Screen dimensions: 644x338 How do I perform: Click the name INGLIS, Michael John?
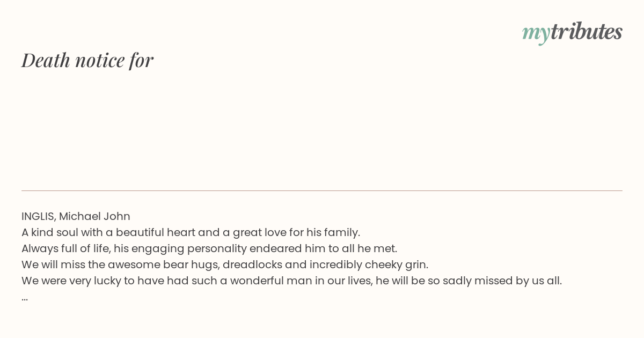(x=76, y=216)
